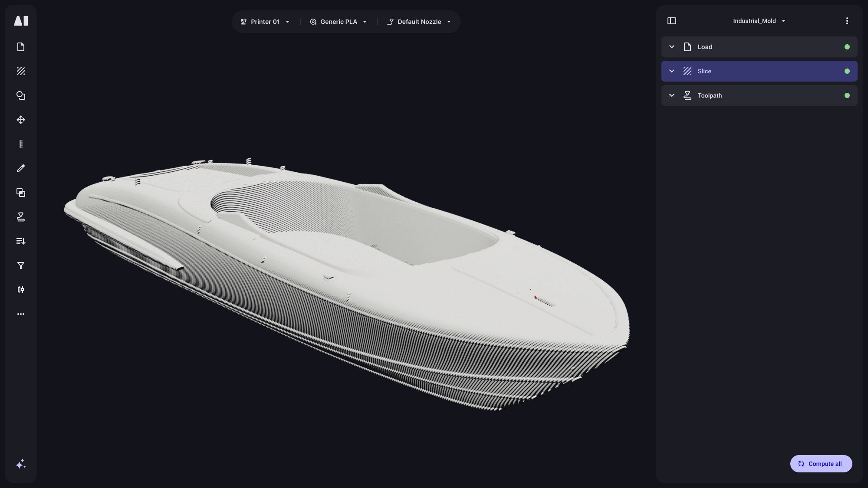Expand the Toolpath stage in right panel

(672, 95)
